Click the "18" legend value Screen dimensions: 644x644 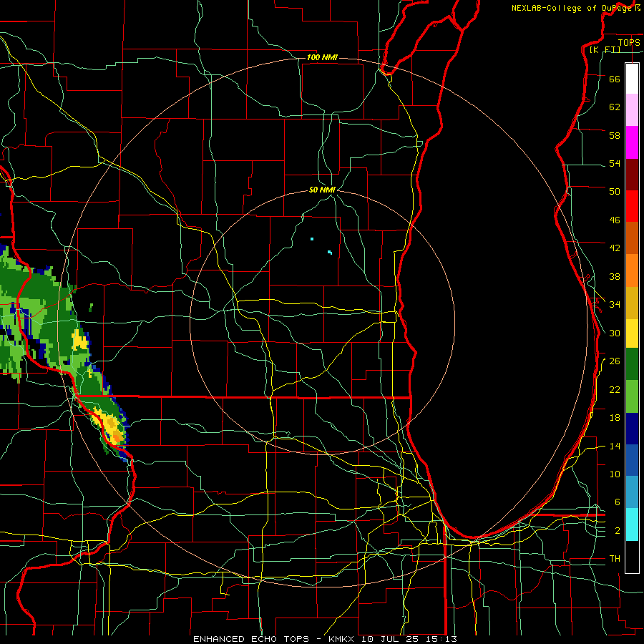615,418
